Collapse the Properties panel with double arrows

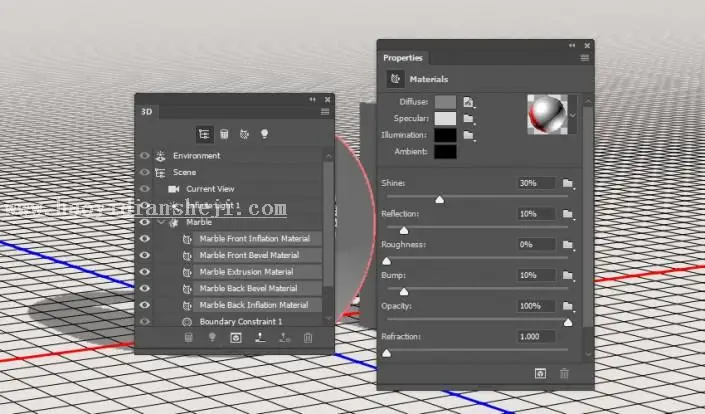(x=572, y=45)
